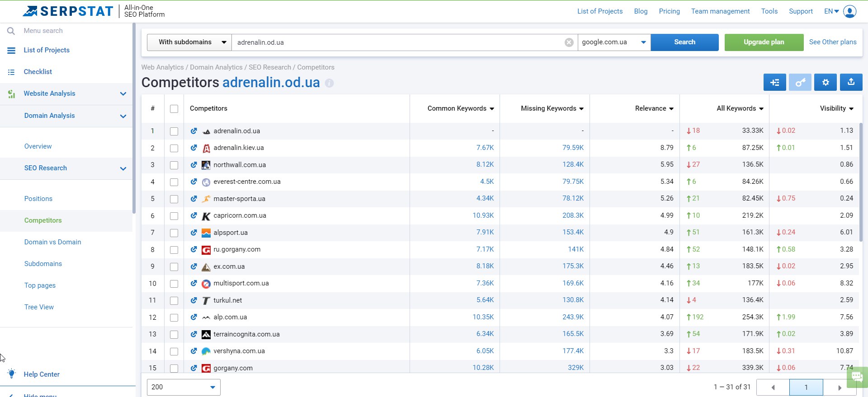Open external link icon for turkul.net

coord(193,300)
